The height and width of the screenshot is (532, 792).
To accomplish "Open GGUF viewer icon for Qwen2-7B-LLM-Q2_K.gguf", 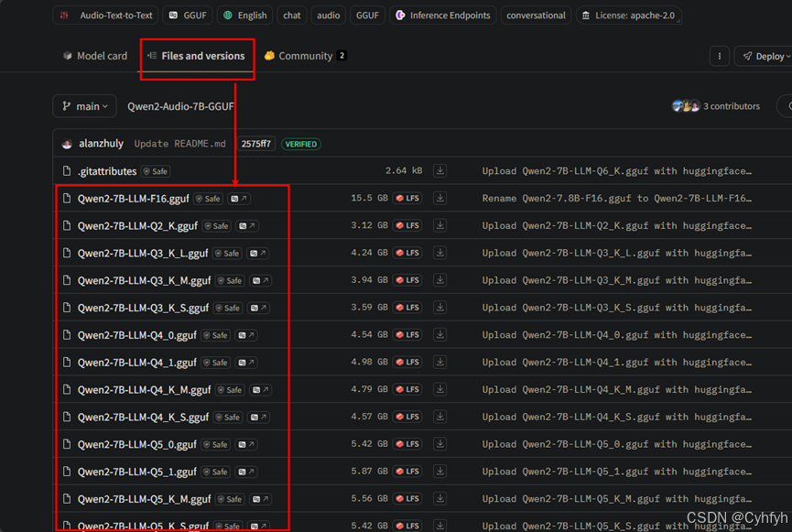I will point(247,226).
